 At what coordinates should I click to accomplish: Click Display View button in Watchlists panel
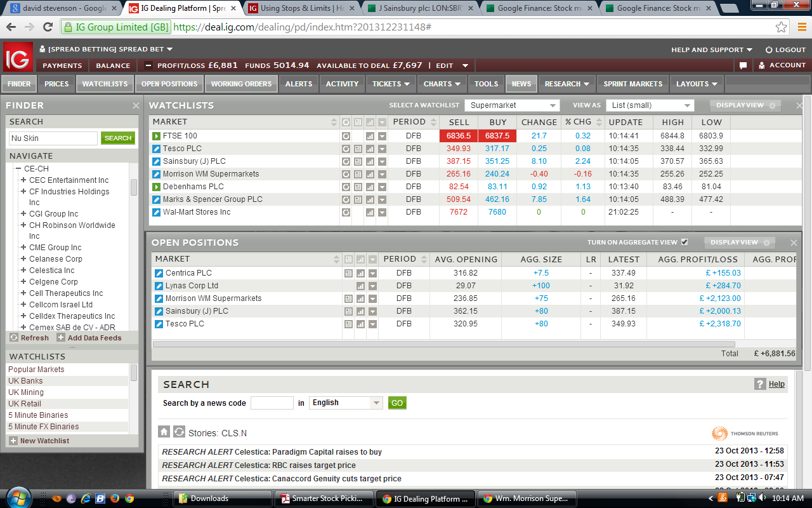745,105
